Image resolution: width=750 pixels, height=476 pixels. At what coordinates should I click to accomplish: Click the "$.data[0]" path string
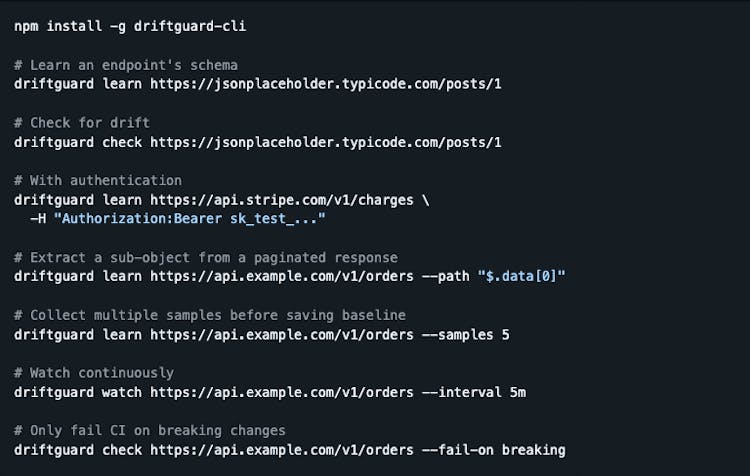(522, 277)
